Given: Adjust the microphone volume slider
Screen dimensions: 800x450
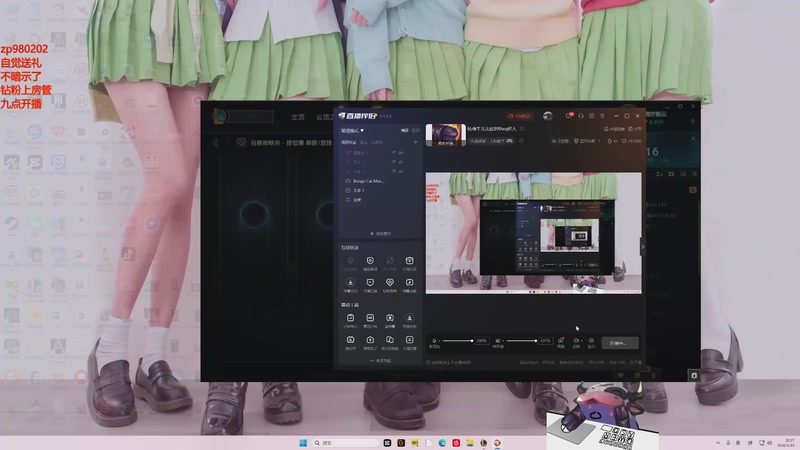Looking at the screenshot, I should coord(458,340).
